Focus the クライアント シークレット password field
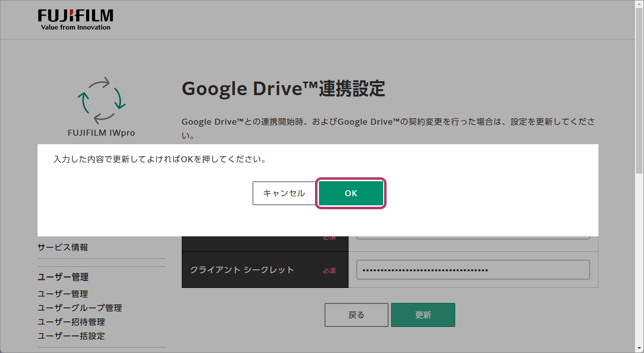 point(473,270)
